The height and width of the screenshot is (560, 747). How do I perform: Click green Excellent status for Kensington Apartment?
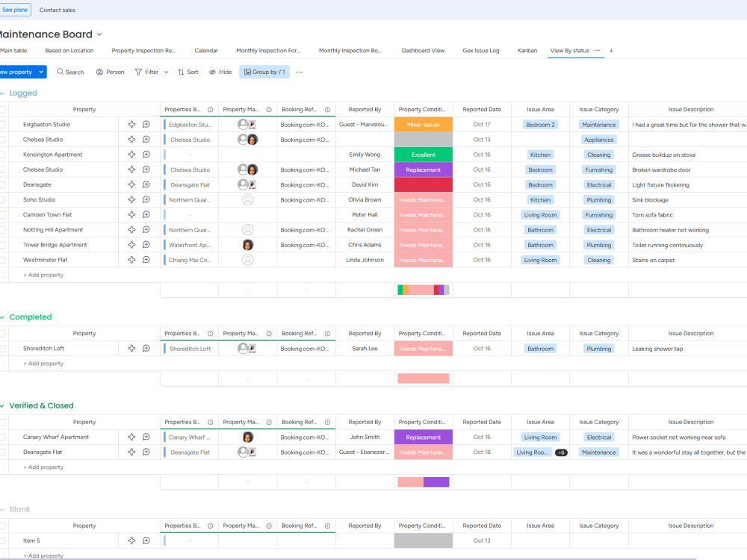(423, 155)
